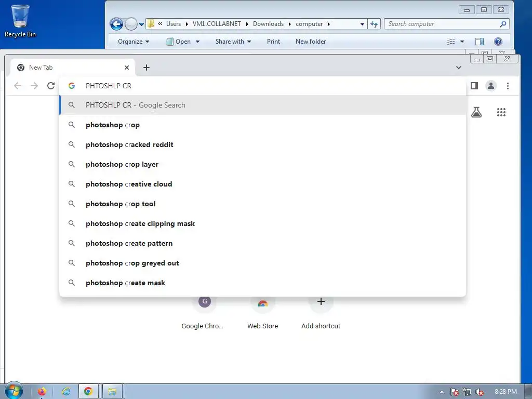
Task: Click the Windows Start button
Action: tap(14, 391)
